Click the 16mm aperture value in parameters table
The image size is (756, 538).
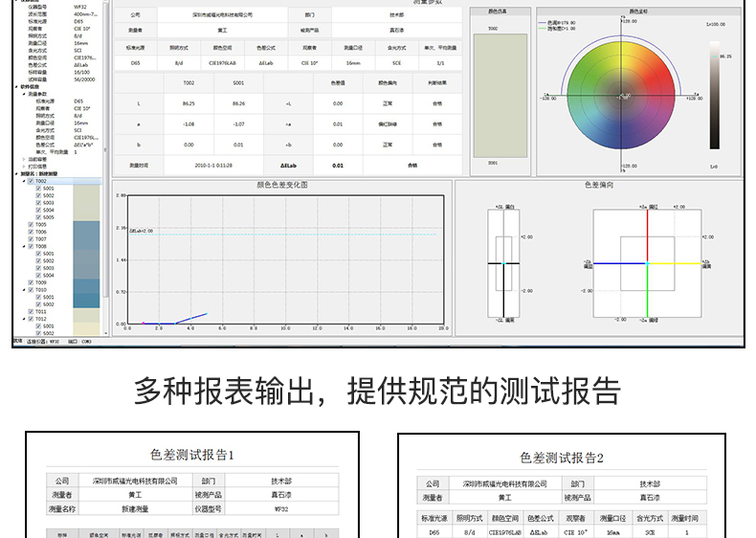pyautogui.click(x=353, y=63)
